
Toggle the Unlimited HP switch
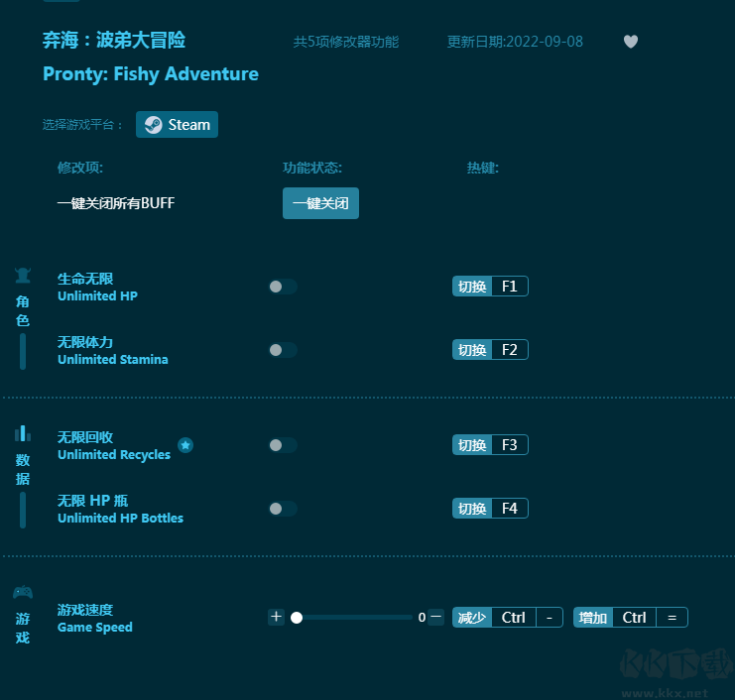[283, 287]
